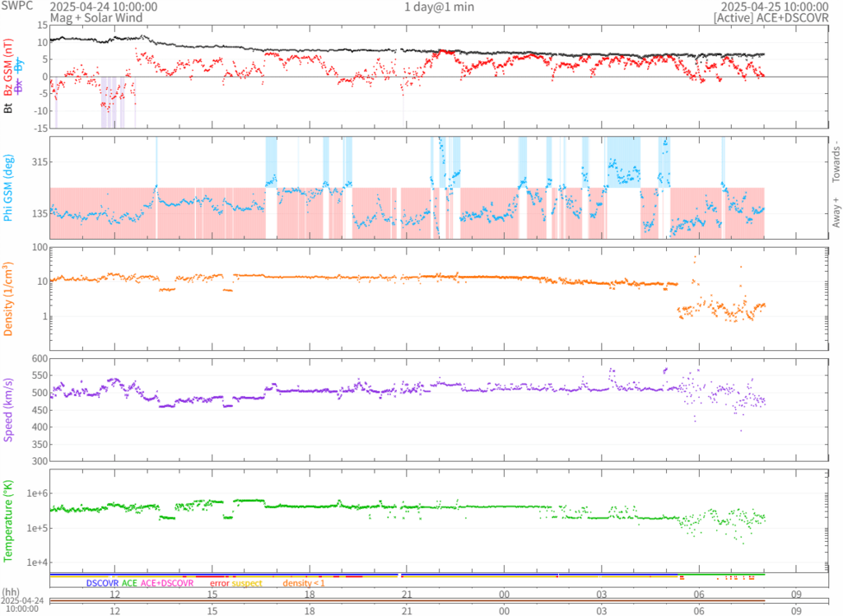Image resolution: width=843 pixels, height=616 pixels.
Task: Click the Phi GSM (deg) axis label
Action: [8, 188]
